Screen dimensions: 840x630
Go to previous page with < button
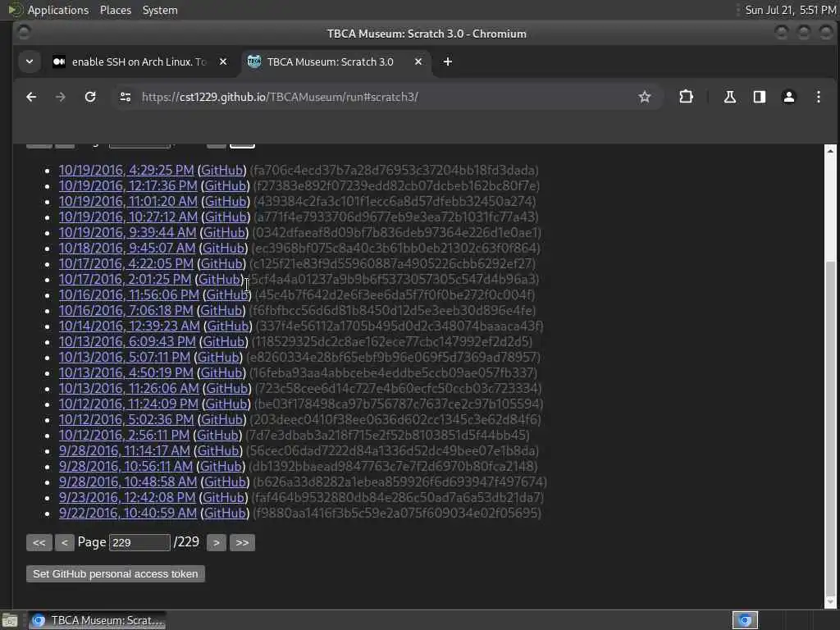point(64,543)
